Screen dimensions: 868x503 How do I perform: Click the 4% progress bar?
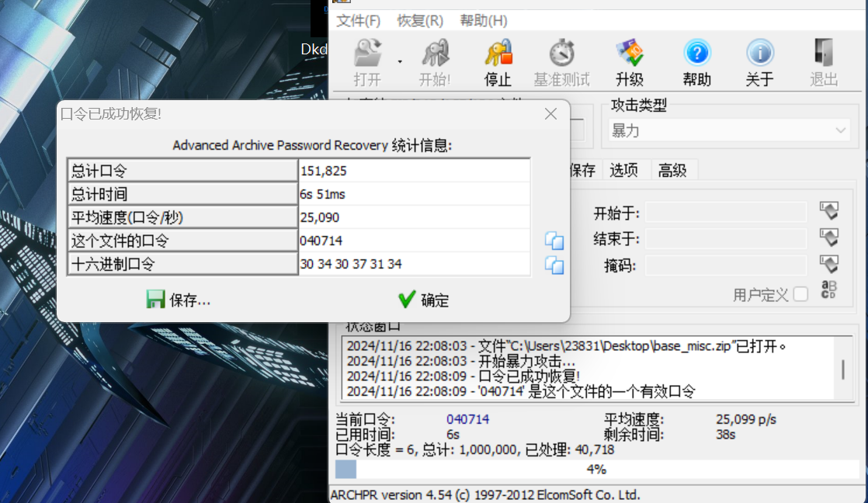[597, 470]
